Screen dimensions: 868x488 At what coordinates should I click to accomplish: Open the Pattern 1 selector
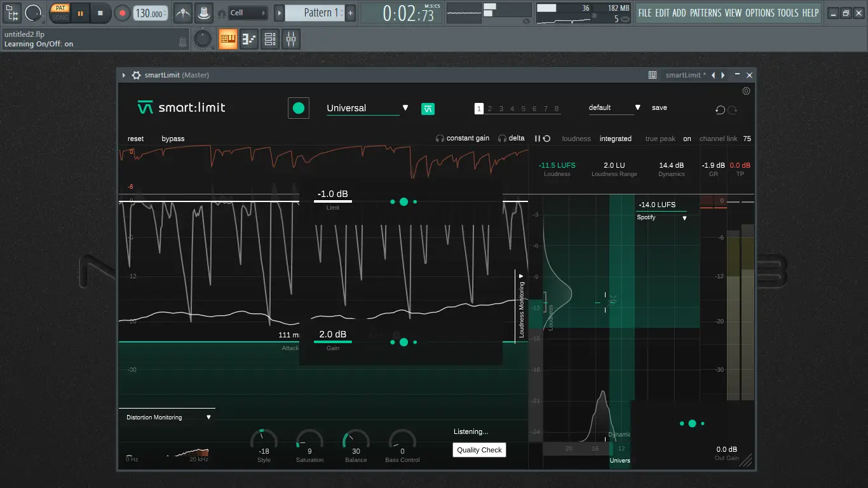click(x=315, y=13)
